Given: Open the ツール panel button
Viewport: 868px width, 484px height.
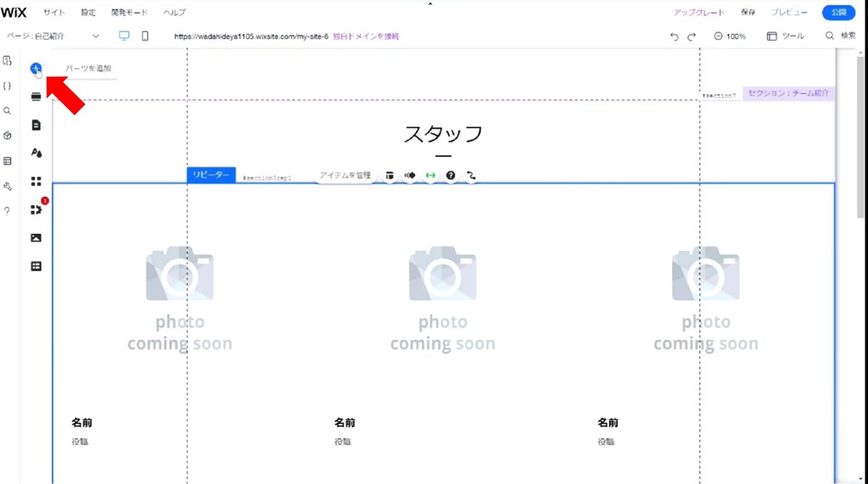Looking at the screenshot, I should [x=785, y=36].
